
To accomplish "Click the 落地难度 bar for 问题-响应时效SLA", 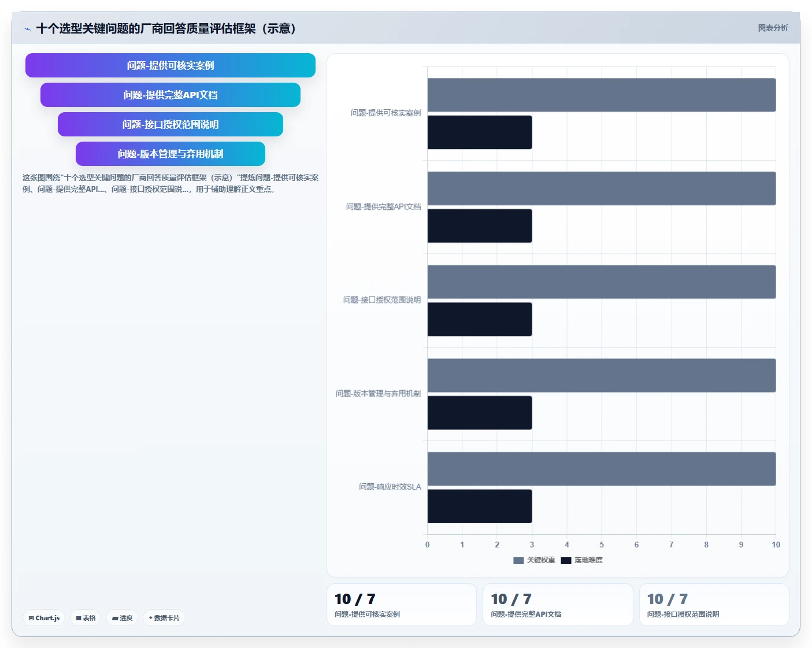I will 480,506.
